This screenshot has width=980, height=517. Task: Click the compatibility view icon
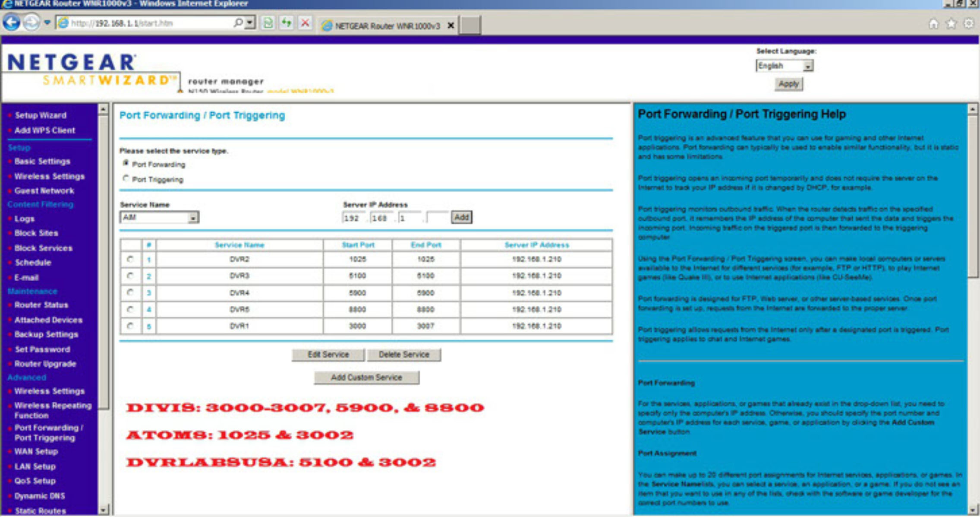[268, 22]
